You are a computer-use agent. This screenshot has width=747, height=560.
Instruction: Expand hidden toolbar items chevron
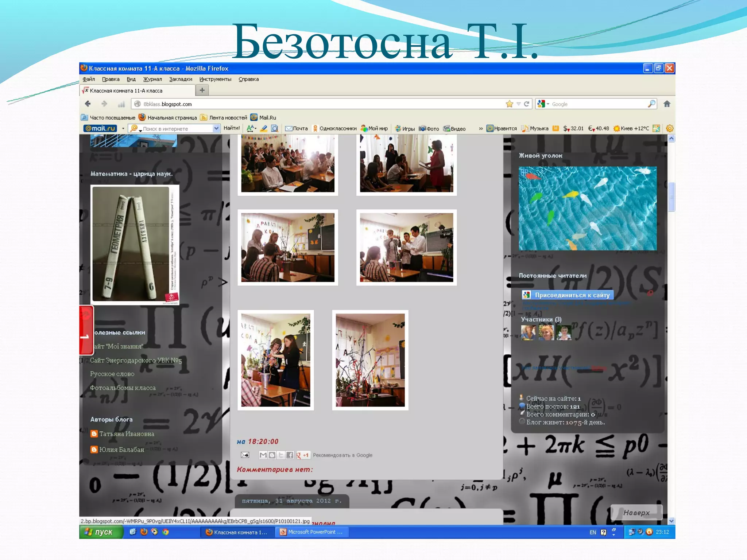click(x=481, y=128)
